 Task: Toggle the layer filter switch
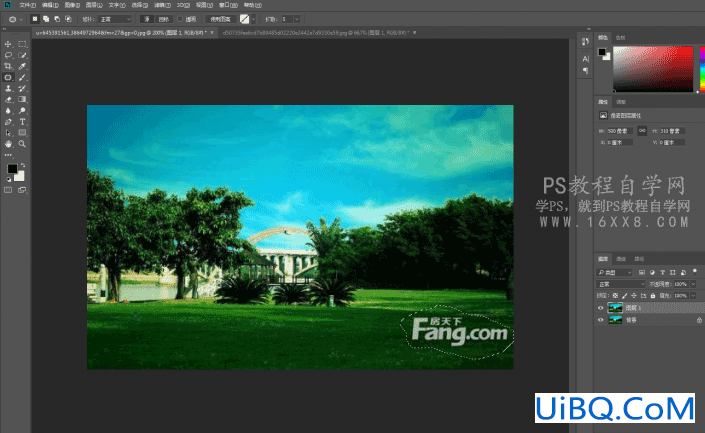[695, 272]
